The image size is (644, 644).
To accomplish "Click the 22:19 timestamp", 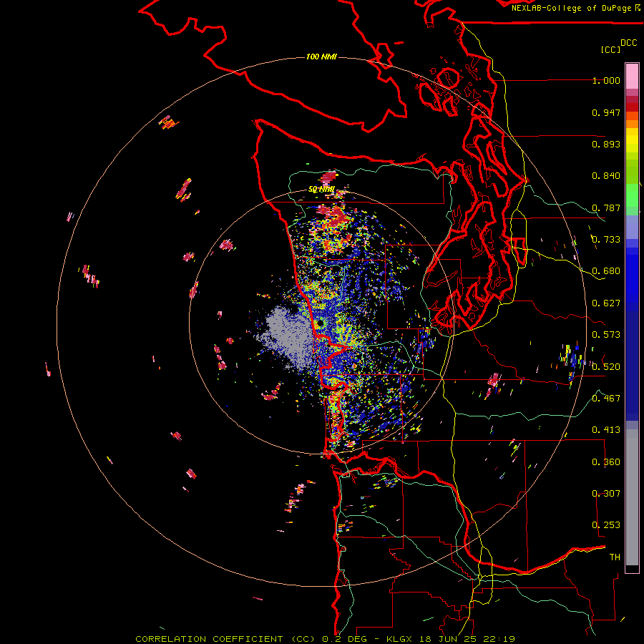I will click(500, 639).
